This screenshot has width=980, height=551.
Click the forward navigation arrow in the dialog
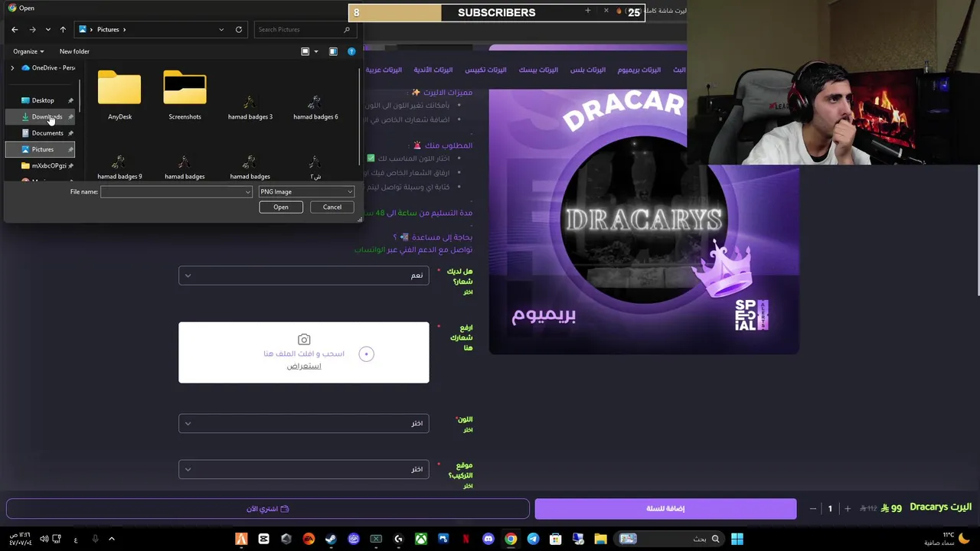click(32, 30)
